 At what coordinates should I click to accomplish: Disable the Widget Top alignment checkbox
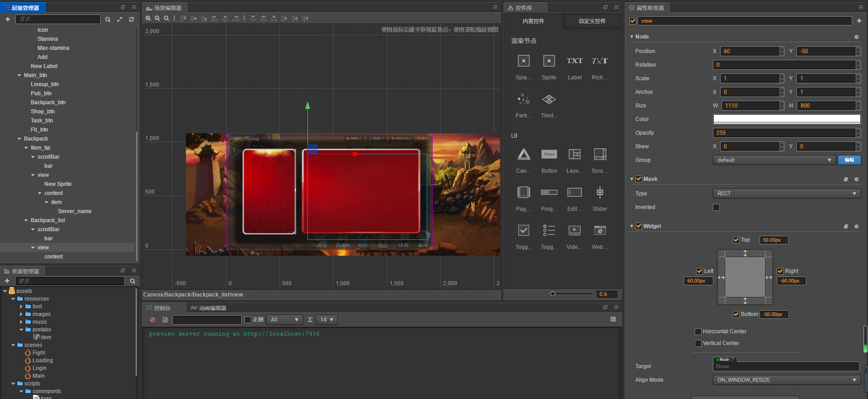736,240
